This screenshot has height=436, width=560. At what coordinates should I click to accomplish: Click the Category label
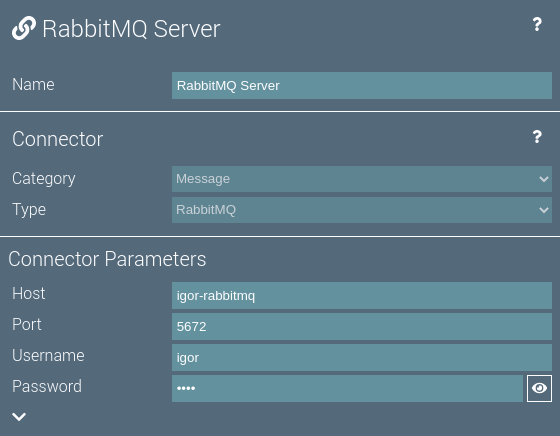[44, 179]
